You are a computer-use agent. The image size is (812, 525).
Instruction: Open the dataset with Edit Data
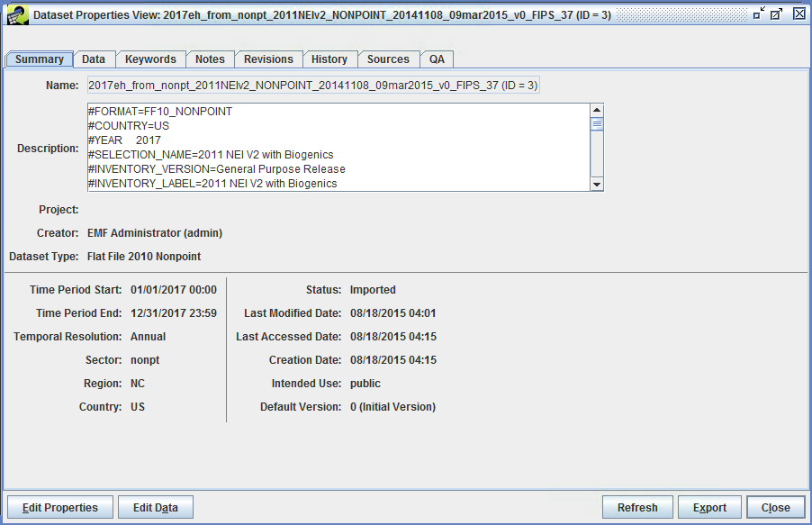coord(155,506)
